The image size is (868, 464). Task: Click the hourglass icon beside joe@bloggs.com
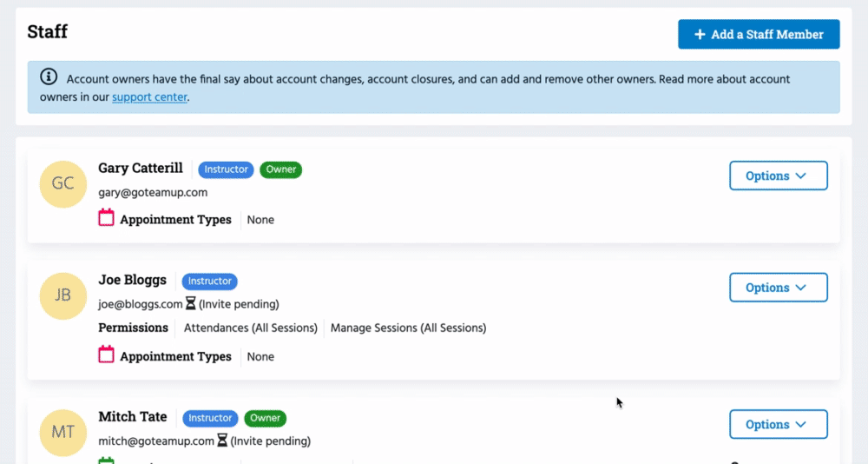(191, 304)
